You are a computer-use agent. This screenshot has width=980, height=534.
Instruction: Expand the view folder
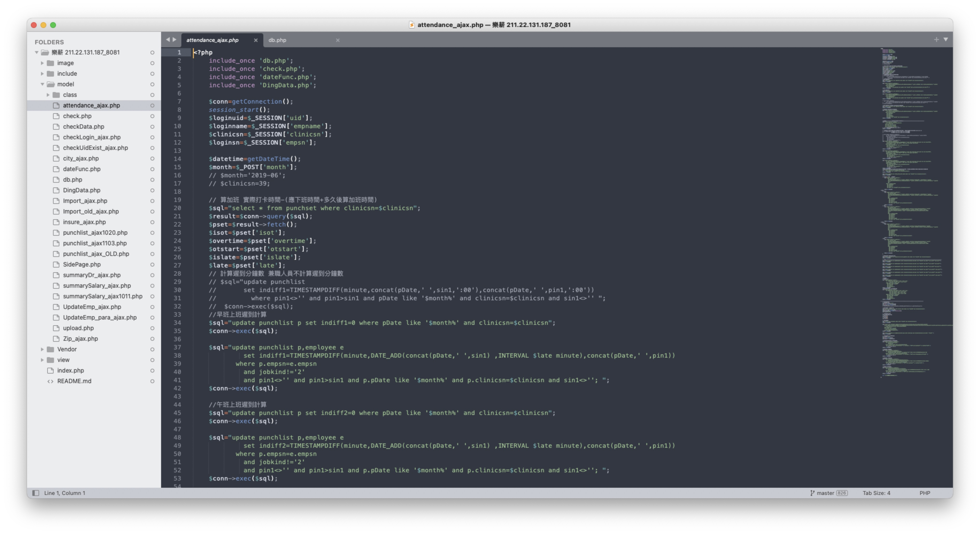(x=42, y=360)
